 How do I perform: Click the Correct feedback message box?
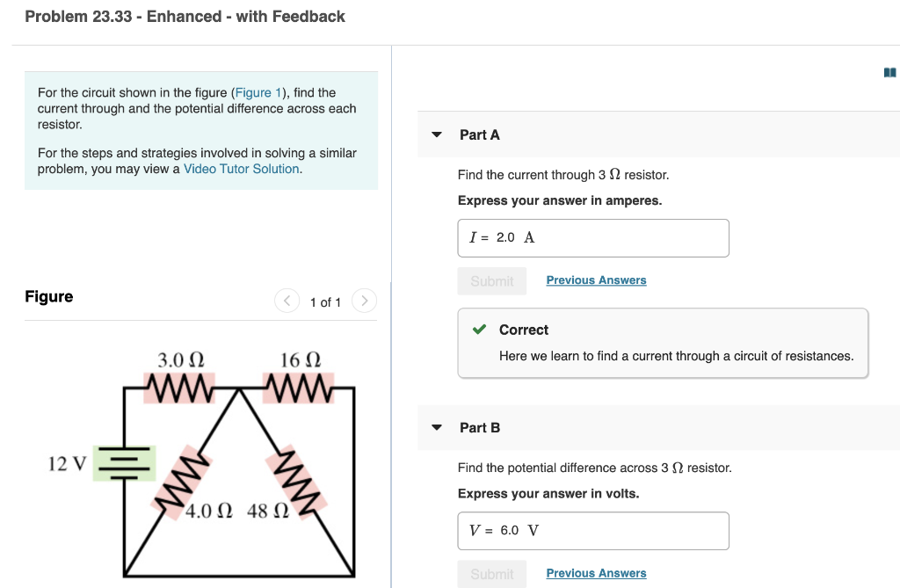point(662,343)
